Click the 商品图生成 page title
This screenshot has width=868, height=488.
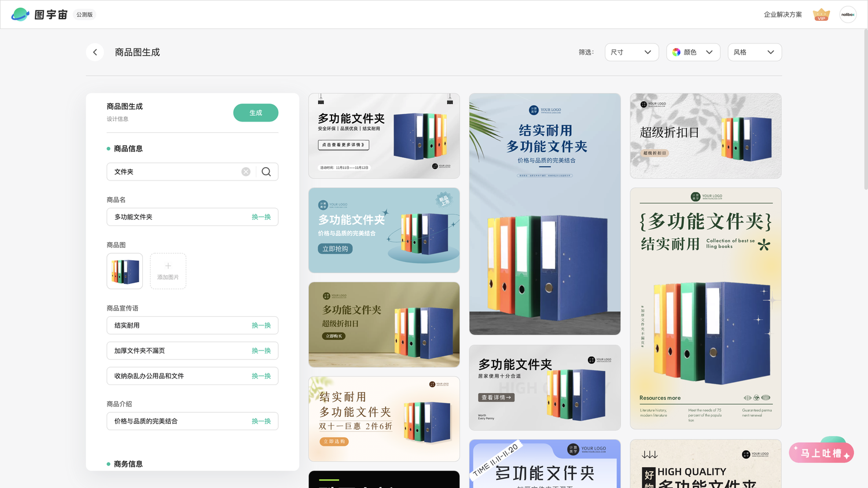tap(137, 52)
